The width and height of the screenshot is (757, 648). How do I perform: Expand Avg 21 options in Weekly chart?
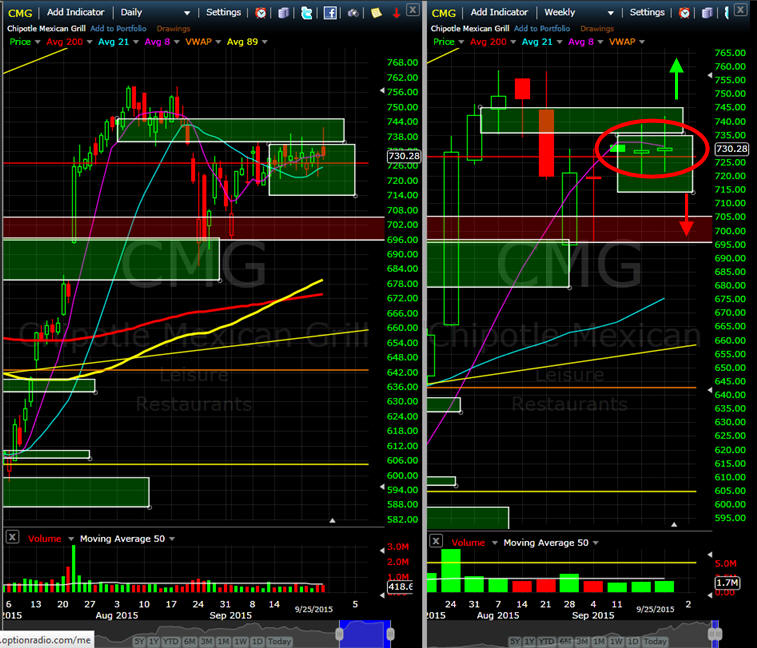click(x=560, y=42)
